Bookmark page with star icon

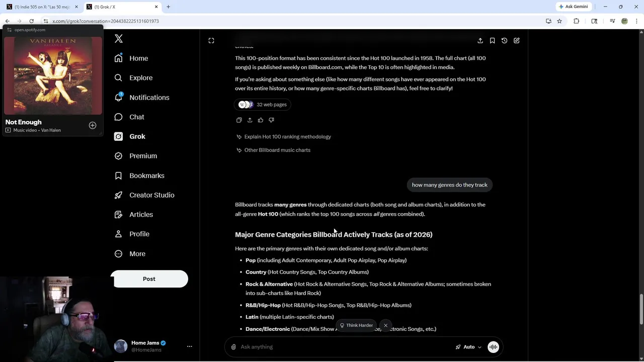559,21
